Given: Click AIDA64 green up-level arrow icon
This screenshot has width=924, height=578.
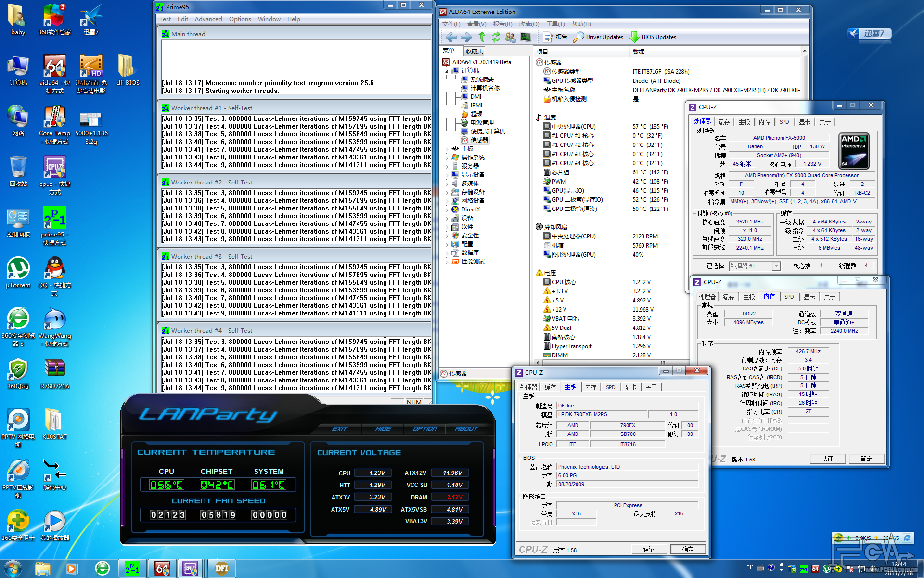Looking at the screenshot, I should click(x=481, y=37).
